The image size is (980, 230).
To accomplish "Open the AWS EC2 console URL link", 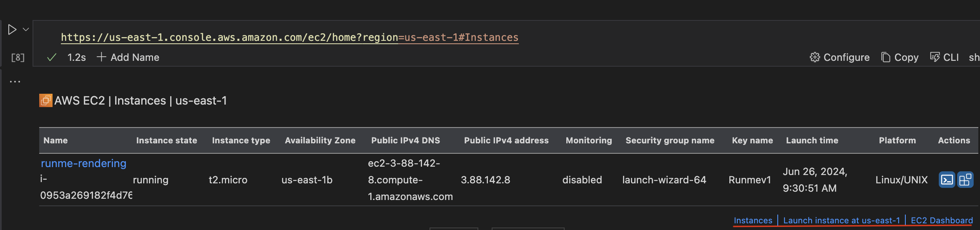I will [289, 37].
